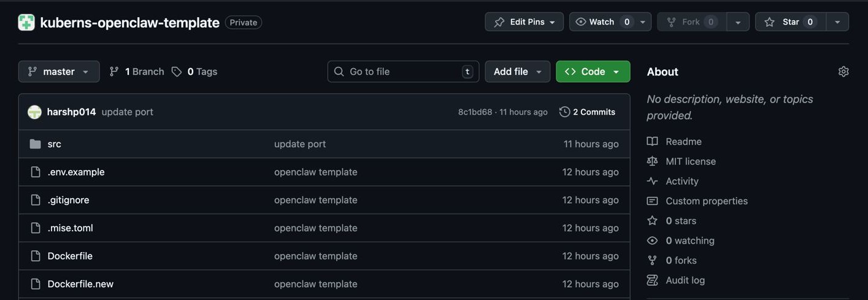868x300 pixels.
Task: Select '11 hours ago' in src row
Action: coord(591,144)
